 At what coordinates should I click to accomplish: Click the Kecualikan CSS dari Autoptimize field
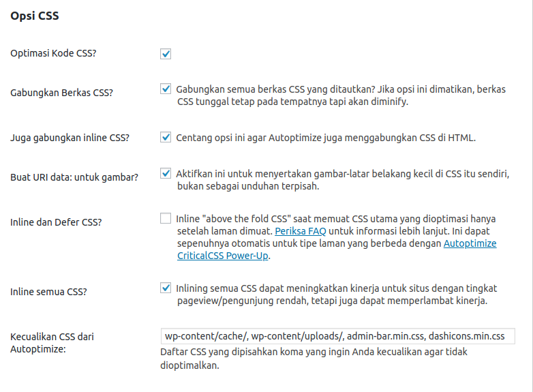pyautogui.click(x=337, y=336)
